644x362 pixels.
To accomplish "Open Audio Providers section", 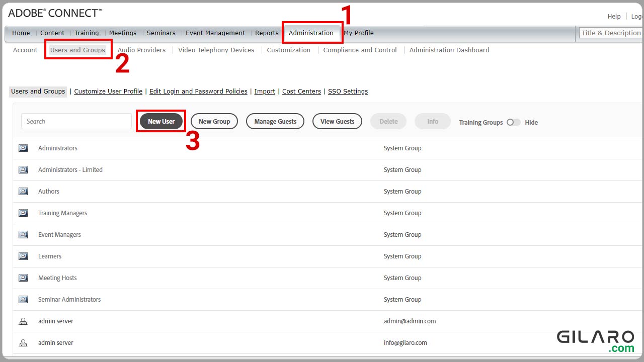I will [x=141, y=50].
